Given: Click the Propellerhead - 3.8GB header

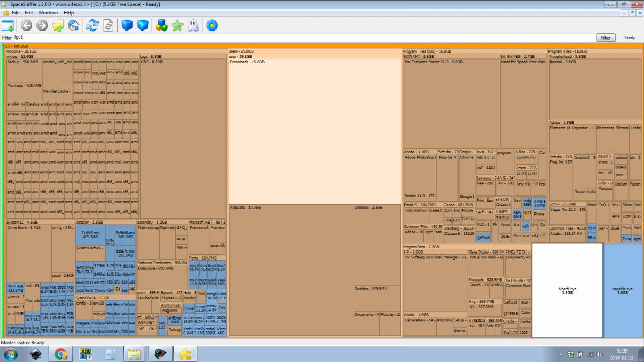Looking at the screenshot, I should click(x=595, y=56).
